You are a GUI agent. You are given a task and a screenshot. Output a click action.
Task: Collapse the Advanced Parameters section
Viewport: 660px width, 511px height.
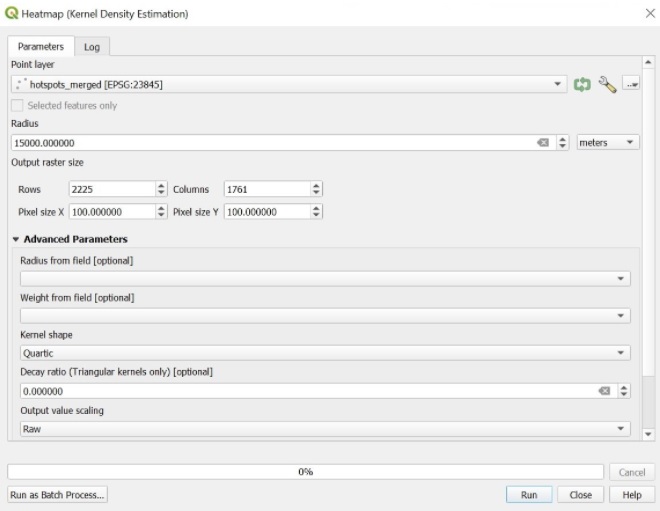click(x=16, y=240)
